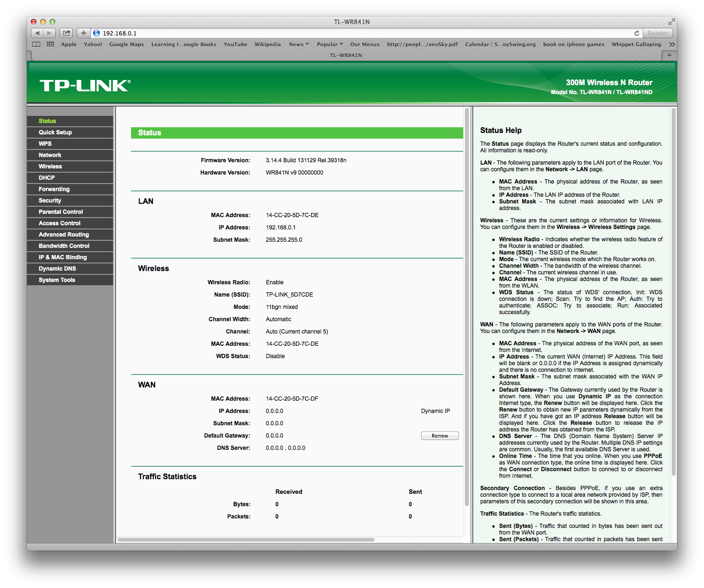Add bookmark with the plus button
The height and width of the screenshot is (588, 704).
pos(83,33)
